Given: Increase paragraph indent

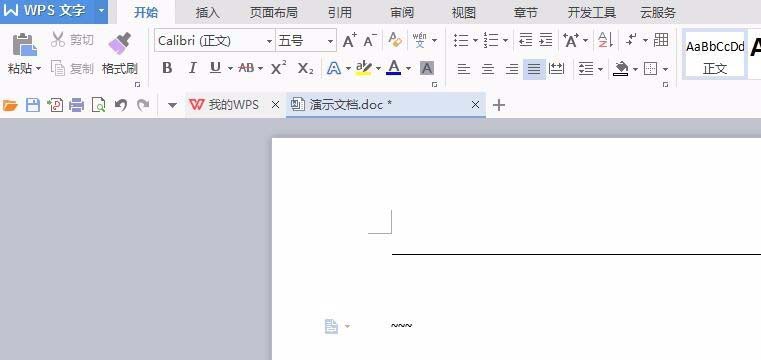Looking at the screenshot, I should pyautogui.click(x=546, y=40).
